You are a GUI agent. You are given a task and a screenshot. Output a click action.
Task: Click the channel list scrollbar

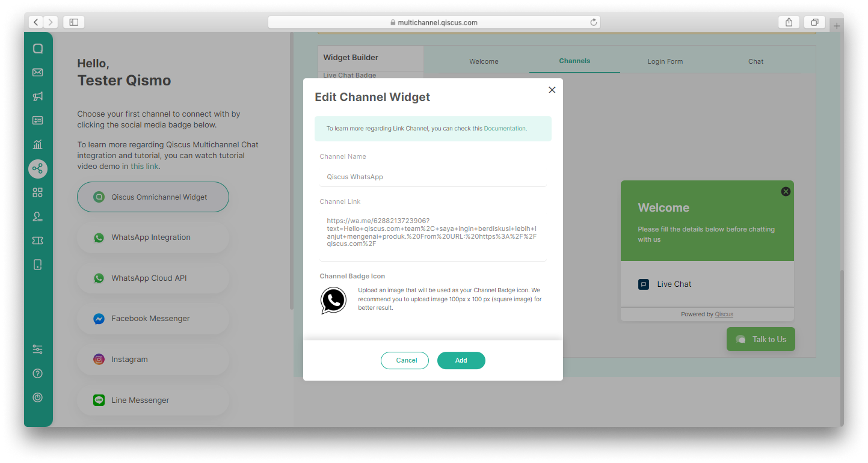click(292, 171)
